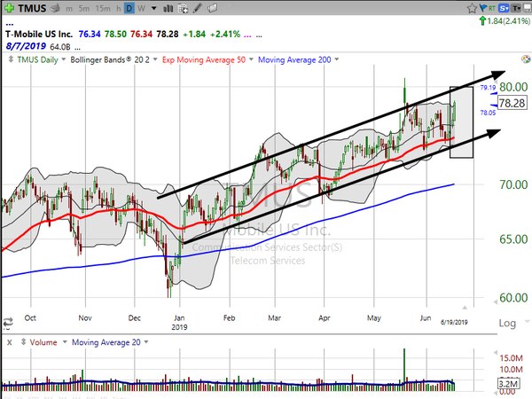Click the add-indicator grid-plus icon
The image size is (532, 399).
(183, 9)
